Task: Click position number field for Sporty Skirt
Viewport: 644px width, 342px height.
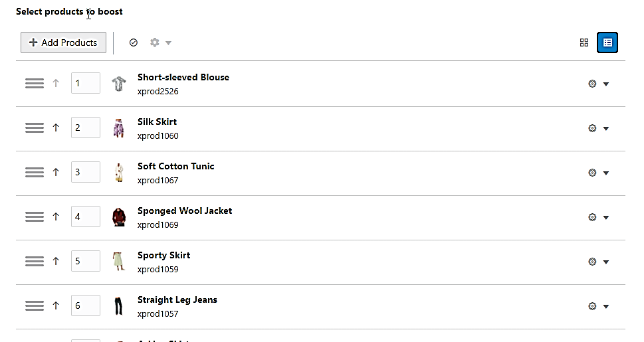Action: click(x=86, y=261)
